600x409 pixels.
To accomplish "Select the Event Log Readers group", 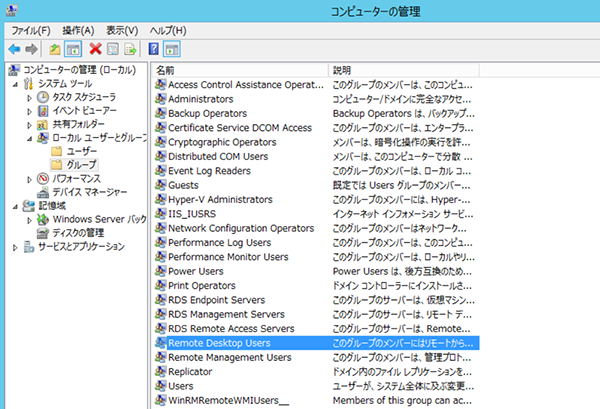I will coord(209,171).
